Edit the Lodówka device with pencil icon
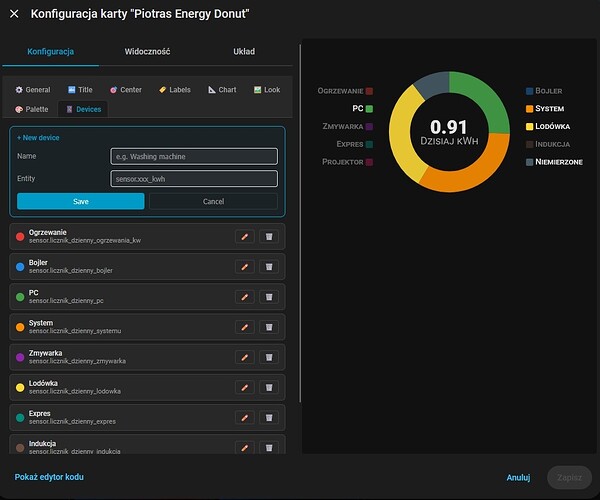The image size is (600, 500). tap(245, 388)
